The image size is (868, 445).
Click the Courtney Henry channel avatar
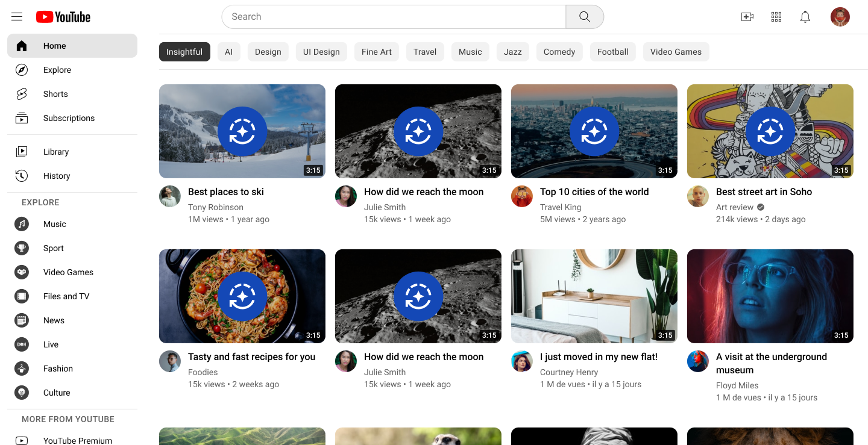click(522, 361)
